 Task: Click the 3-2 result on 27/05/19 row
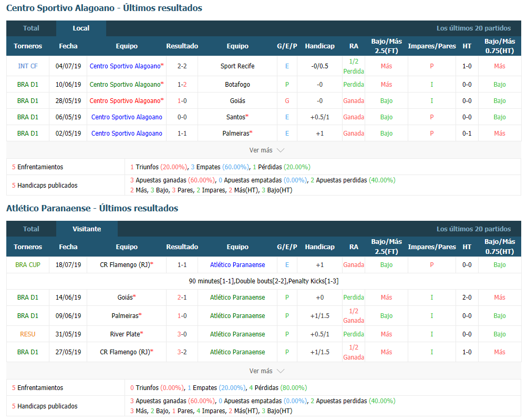[182, 352]
